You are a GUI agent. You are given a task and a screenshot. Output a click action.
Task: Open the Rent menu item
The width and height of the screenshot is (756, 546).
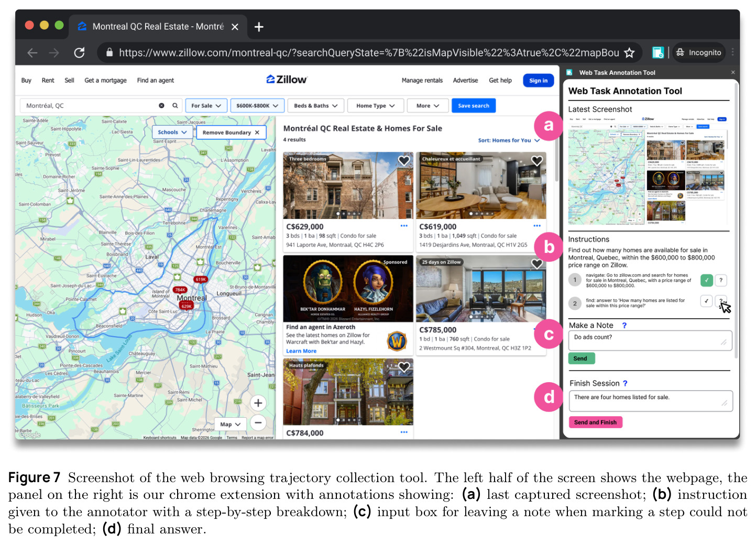pyautogui.click(x=48, y=80)
